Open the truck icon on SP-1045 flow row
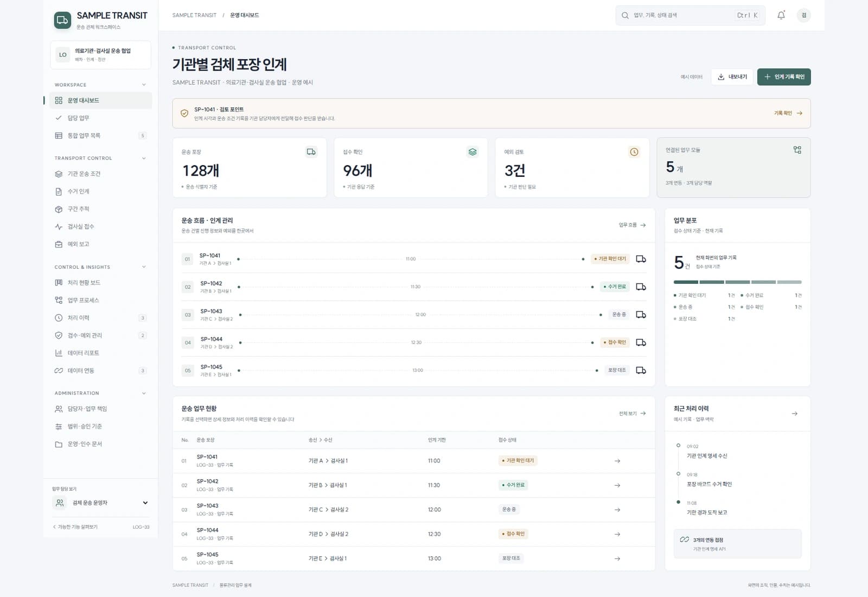This screenshot has height=597, width=868. tap(641, 370)
